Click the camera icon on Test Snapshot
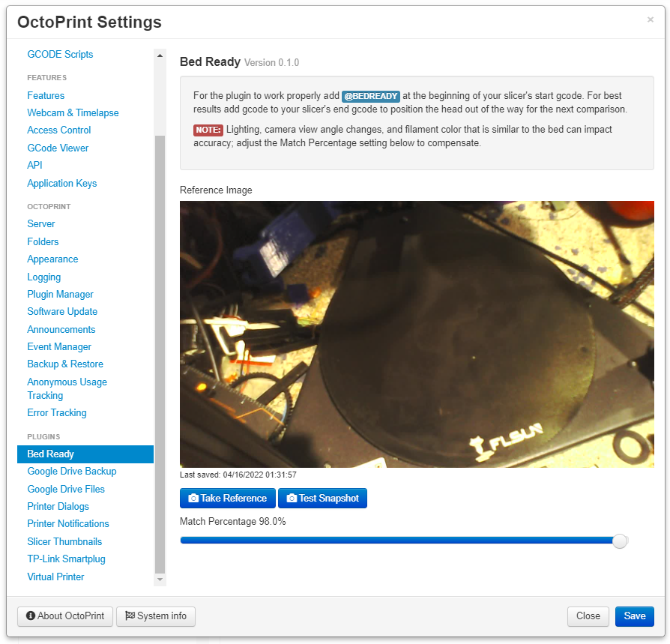This screenshot has width=670, height=644. pos(292,499)
